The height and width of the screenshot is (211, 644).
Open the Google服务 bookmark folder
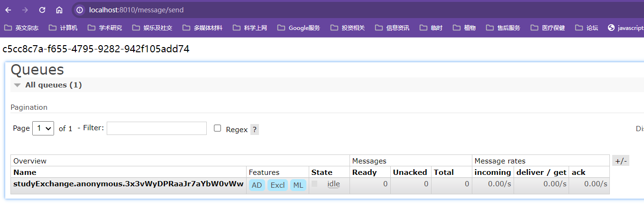(299, 28)
